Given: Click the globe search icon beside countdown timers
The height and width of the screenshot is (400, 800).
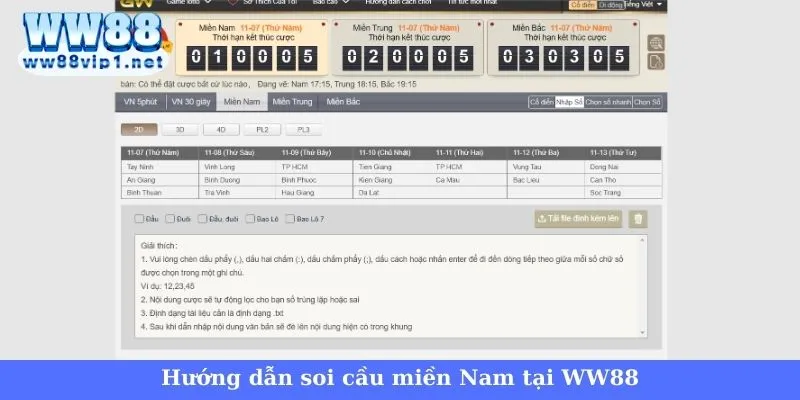Looking at the screenshot, I should coord(656,43).
